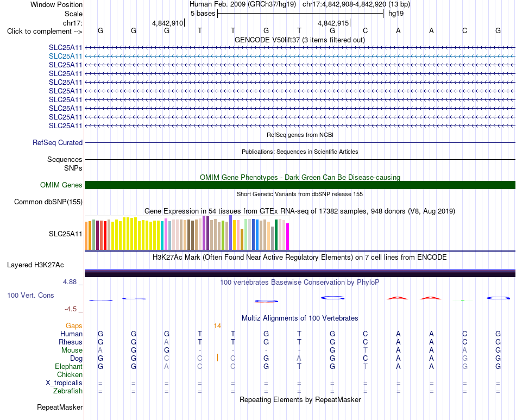Click the cyan bar in GTEx expression chart
This screenshot has width=516, height=420.
click(162, 235)
